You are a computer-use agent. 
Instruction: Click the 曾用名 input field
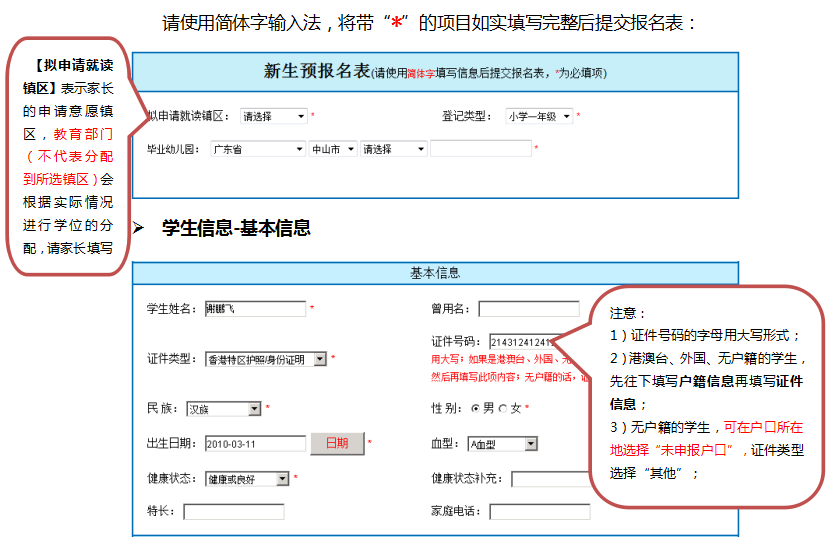(x=529, y=309)
